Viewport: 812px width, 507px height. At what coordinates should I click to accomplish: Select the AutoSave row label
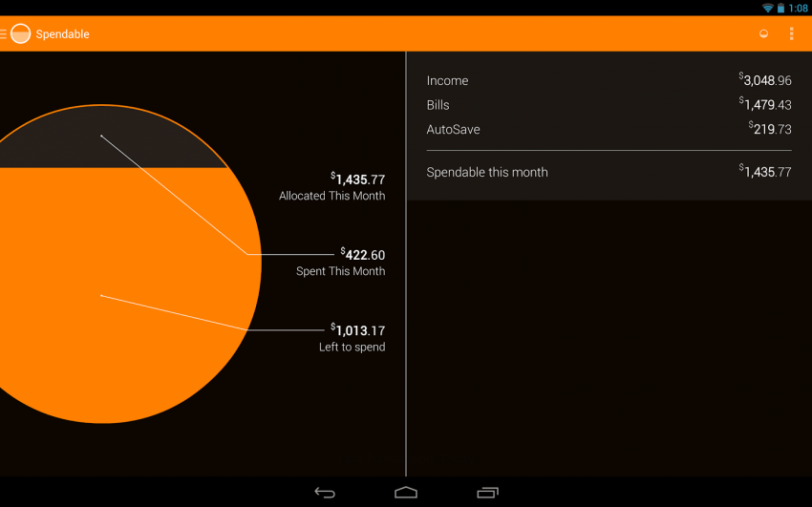[x=453, y=129]
